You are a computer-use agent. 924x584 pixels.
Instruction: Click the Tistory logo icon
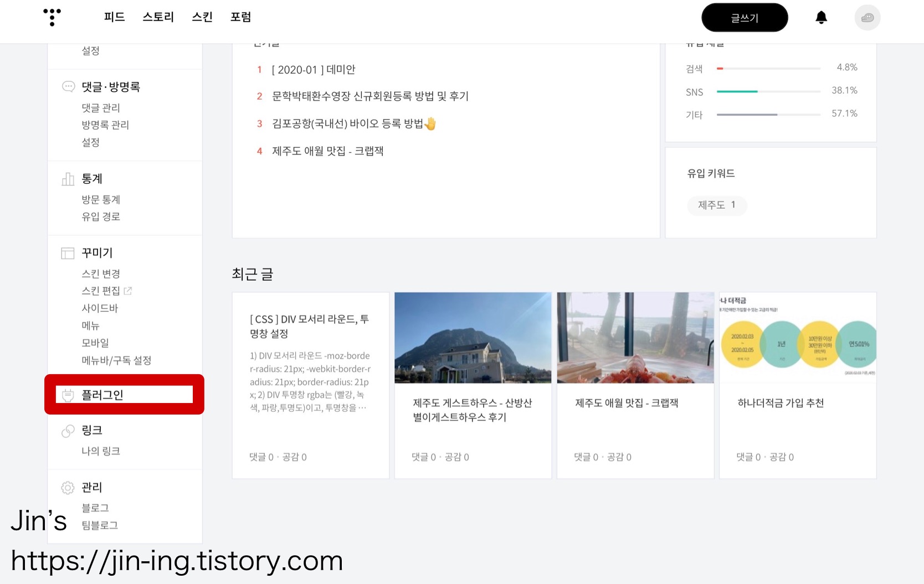click(x=52, y=17)
